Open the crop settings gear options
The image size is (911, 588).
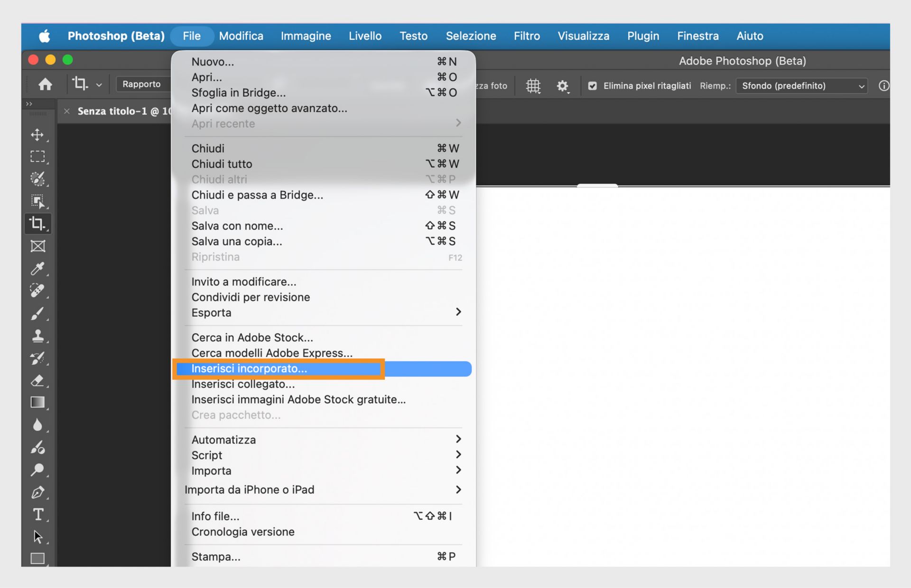coord(563,86)
